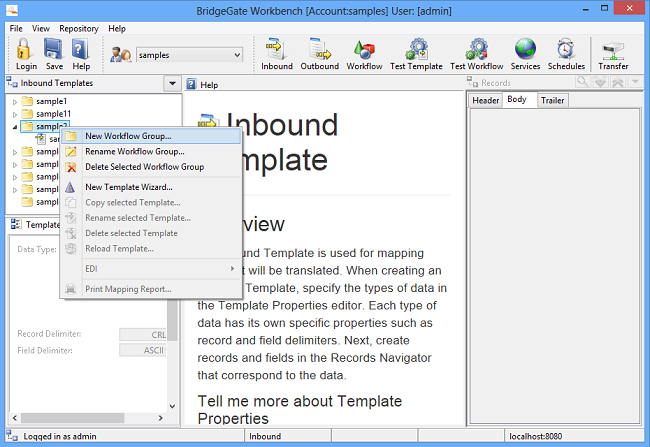Click Tell me more about Template Properties
The height and width of the screenshot is (447, 650).
pos(300,410)
